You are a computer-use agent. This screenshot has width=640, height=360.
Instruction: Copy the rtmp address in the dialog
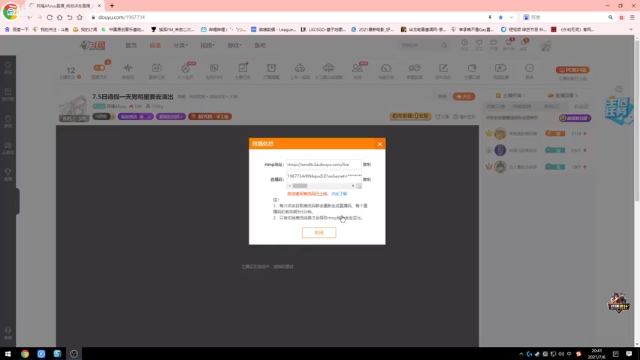(x=367, y=164)
